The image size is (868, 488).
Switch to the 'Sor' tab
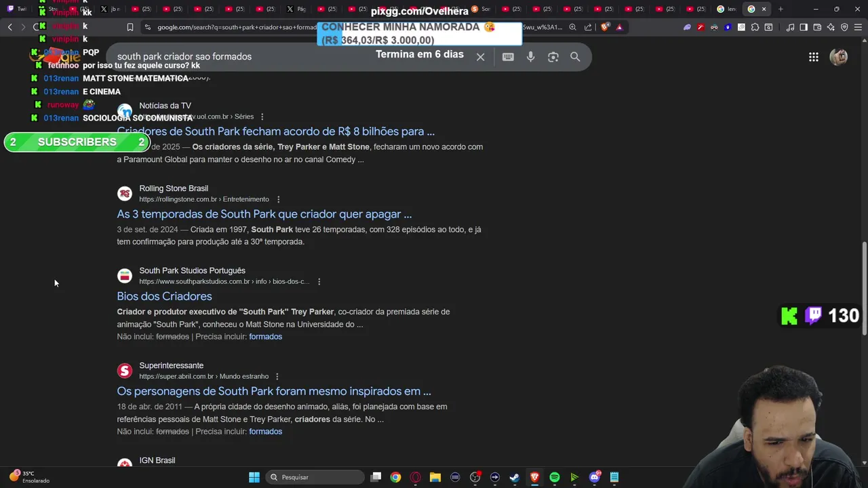[481, 9]
